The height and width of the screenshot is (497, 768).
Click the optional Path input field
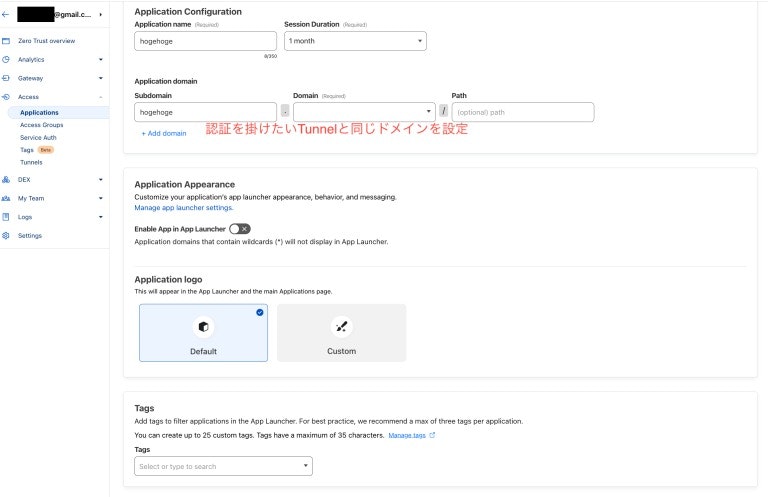pos(523,112)
